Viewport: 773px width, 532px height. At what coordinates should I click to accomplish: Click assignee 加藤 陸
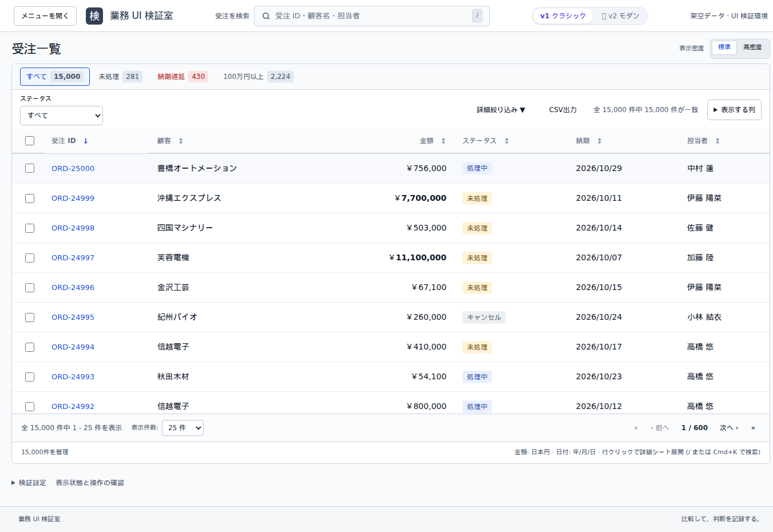(x=700, y=257)
